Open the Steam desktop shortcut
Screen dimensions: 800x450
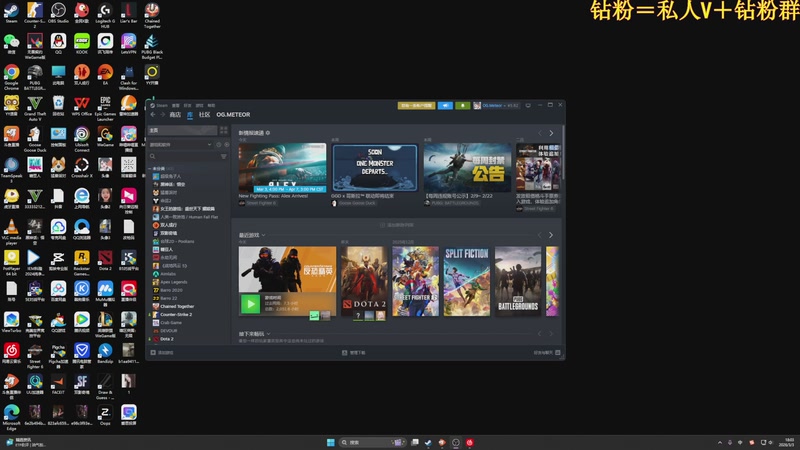coord(11,13)
